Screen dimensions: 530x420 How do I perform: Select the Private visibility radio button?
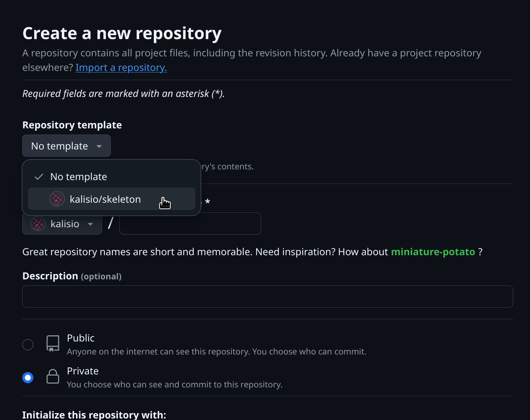28,377
